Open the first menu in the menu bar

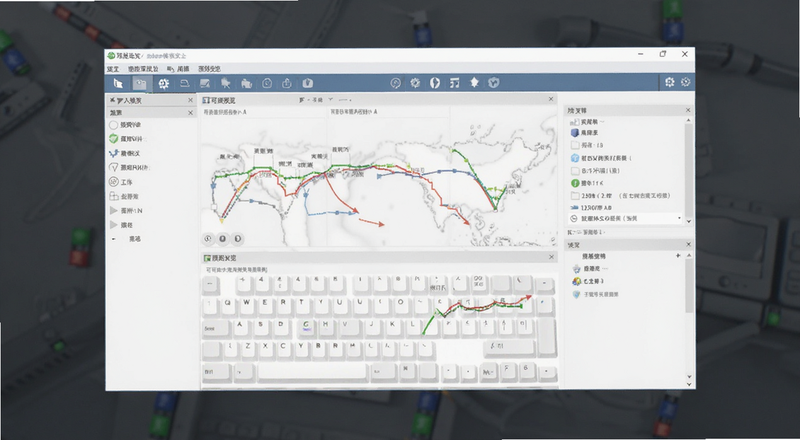(x=113, y=69)
